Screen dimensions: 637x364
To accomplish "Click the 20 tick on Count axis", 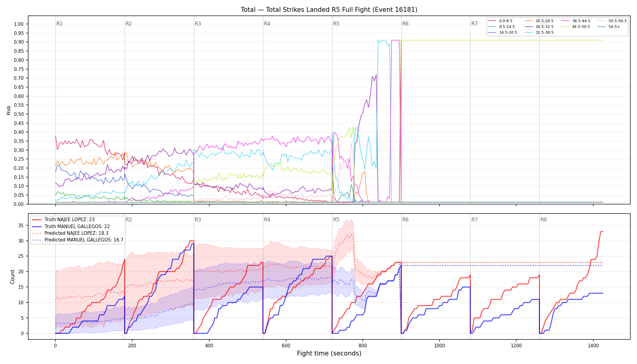I will click(21, 272).
